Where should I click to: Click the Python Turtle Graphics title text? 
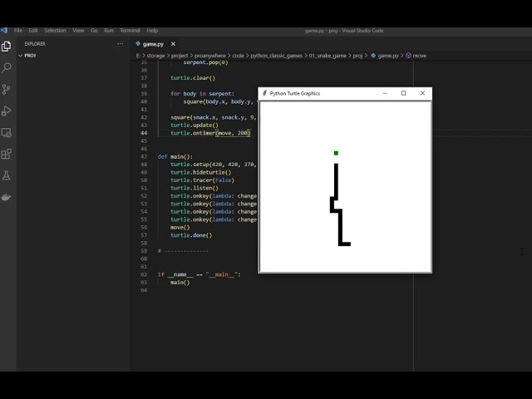click(x=295, y=93)
